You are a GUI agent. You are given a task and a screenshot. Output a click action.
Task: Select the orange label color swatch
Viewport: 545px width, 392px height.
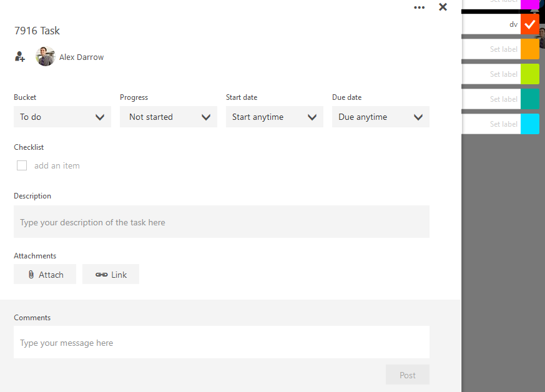point(530,49)
